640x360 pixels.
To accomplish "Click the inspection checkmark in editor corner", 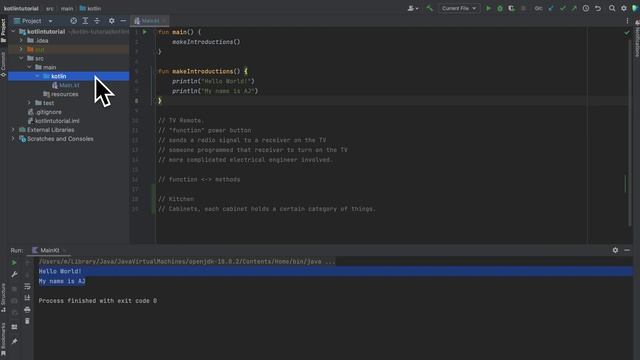I will pyautogui.click(x=627, y=32).
